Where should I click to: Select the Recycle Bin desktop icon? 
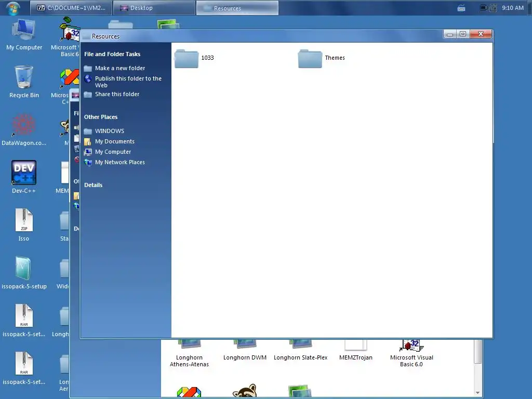pos(24,82)
